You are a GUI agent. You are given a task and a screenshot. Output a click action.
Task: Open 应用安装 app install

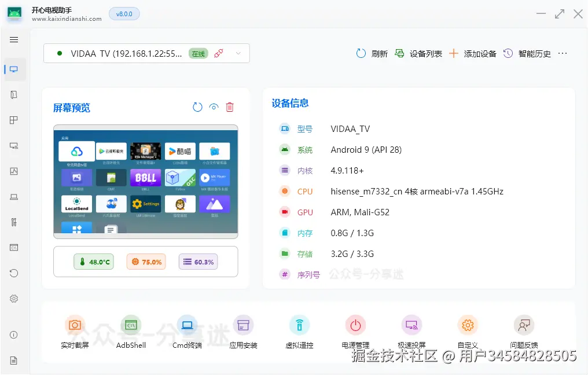[244, 332]
